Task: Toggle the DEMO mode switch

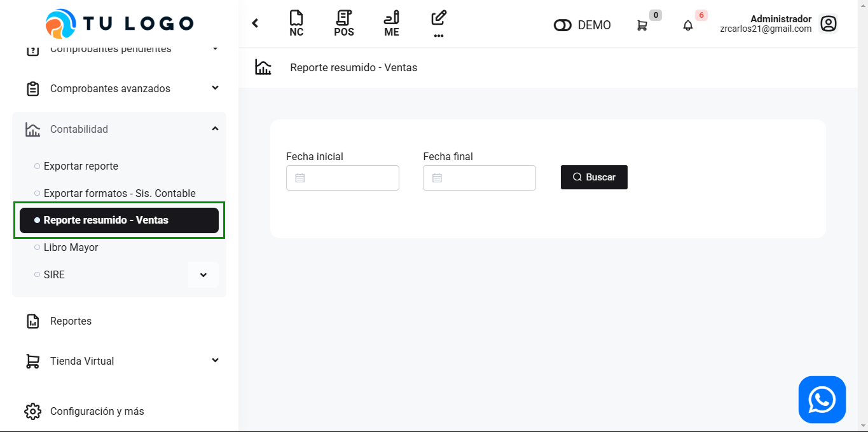Action: 563,25
